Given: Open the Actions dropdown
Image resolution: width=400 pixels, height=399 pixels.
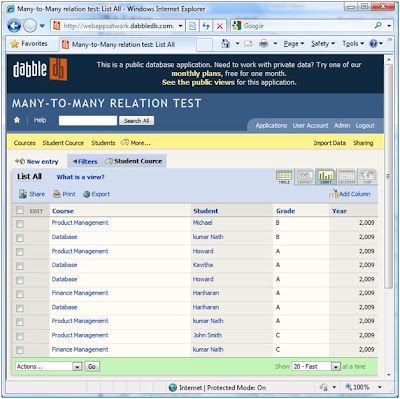Looking at the screenshot, I should pos(49,366).
